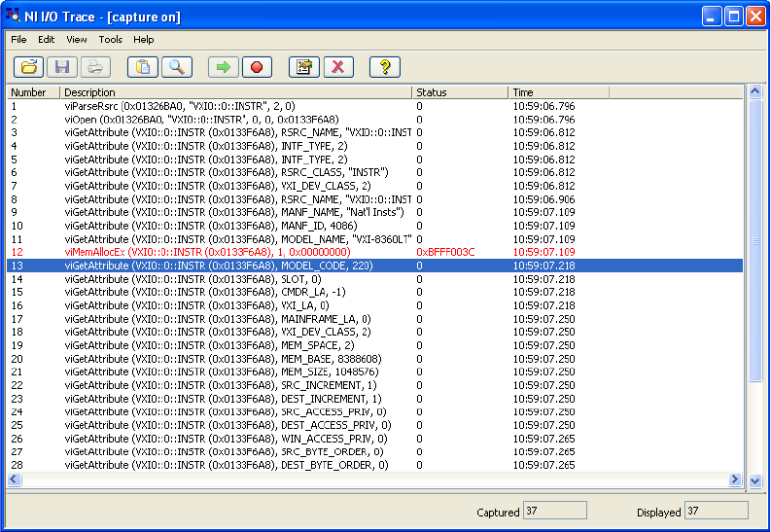Open the File menu
Viewport: 771px width, 532px height.
tap(18, 39)
